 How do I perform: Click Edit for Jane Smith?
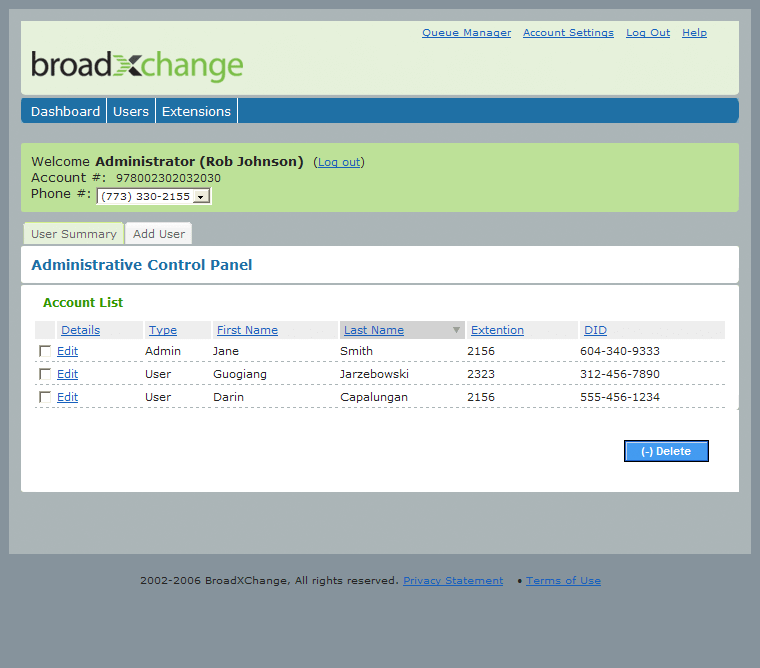tap(67, 351)
